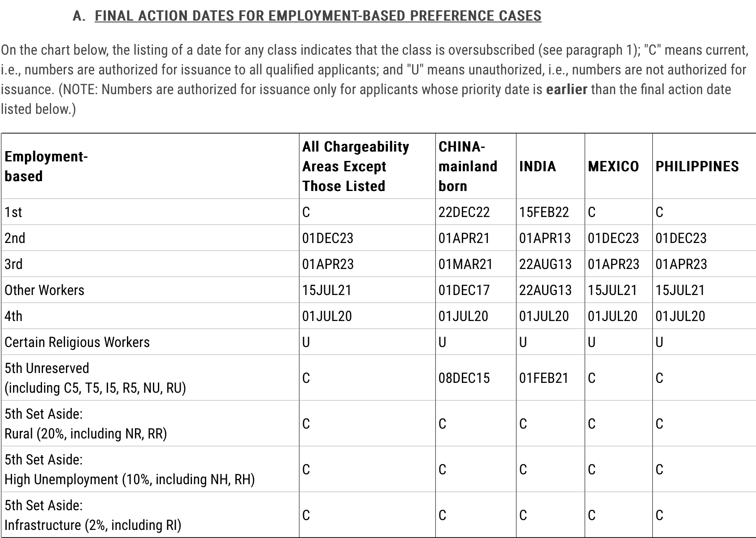Image resolution: width=756 pixels, height=538 pixels.
Task: Click the Other Workers row label
Action: [44, 290]
